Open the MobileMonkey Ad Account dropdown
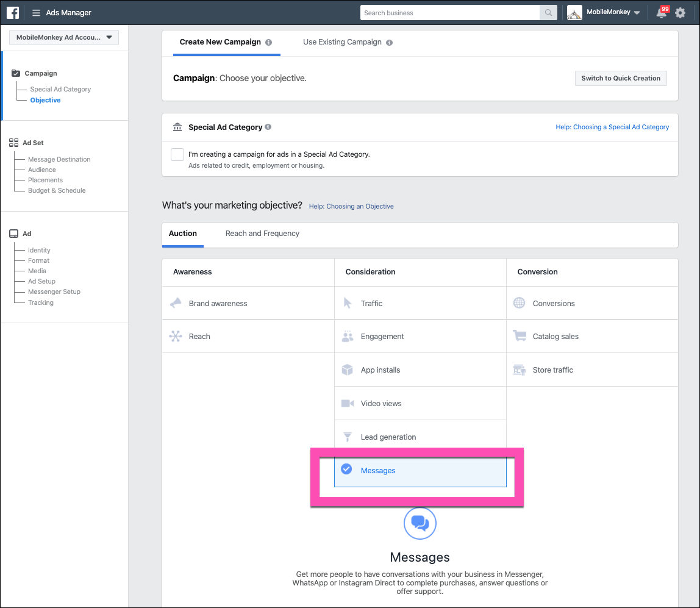This screenshot has width=700, height=608. click(x=63, y=37)
